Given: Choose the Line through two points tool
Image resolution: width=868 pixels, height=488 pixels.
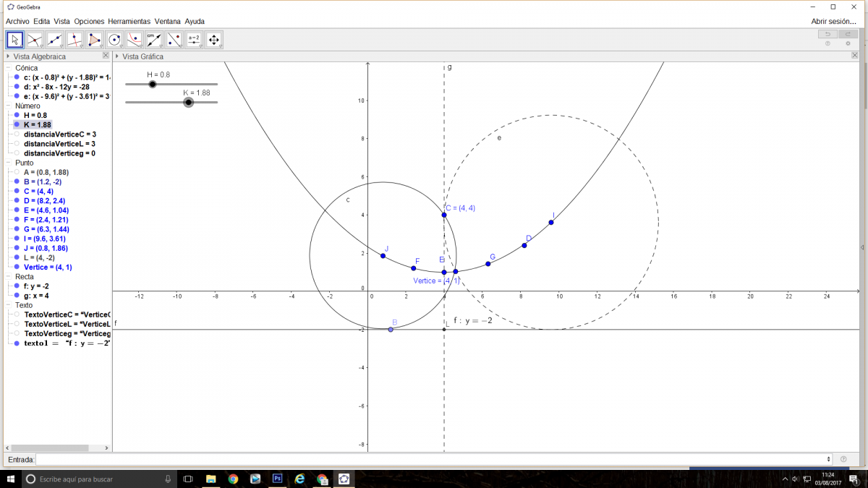Looking at the screenshot, I should pos(55,40).
